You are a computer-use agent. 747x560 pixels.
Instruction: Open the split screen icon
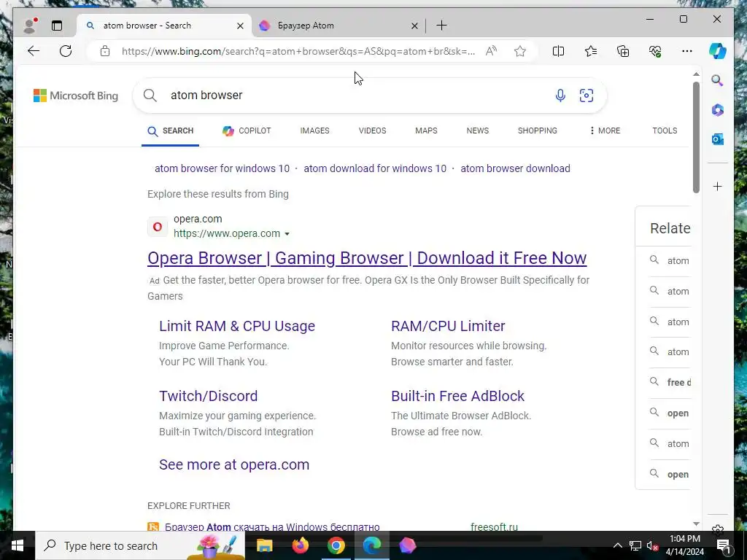point(558,51)
